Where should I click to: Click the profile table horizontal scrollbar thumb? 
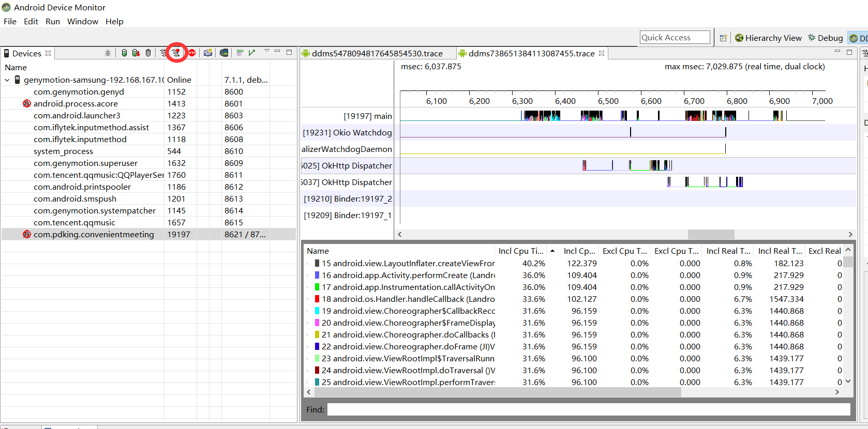click(497, 392)
